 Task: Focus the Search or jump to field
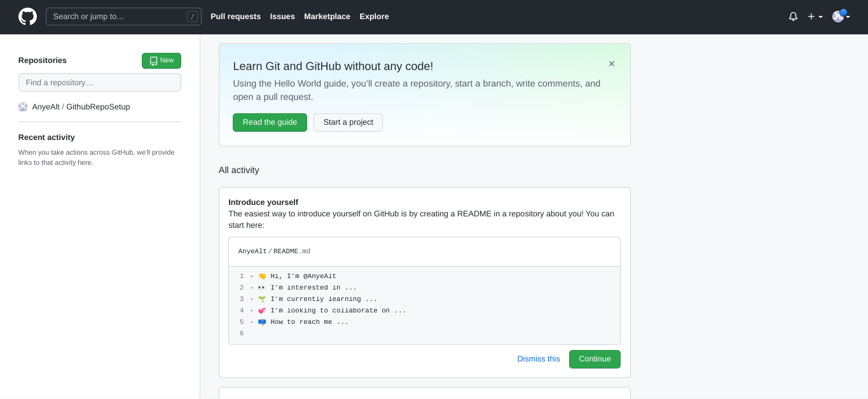point(123,17)
